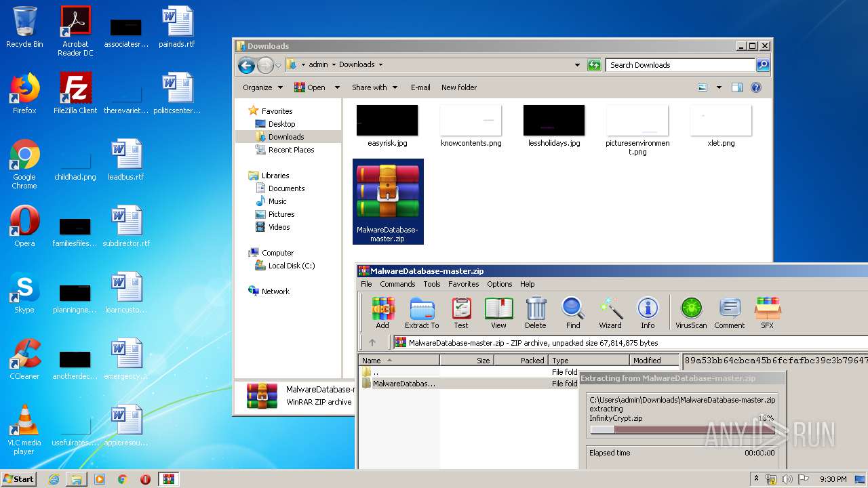Screen dimensions: 868x488
Task: Open Google Chrome desktop shortcut
Action: [24, 165]
